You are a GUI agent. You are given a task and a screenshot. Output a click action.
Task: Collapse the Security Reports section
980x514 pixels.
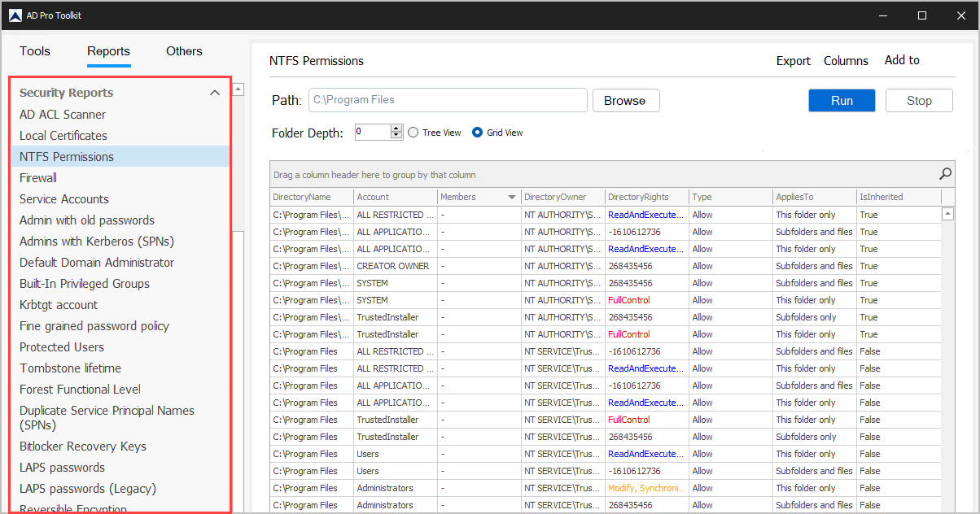pyautogui.click(x=215, y=93)
